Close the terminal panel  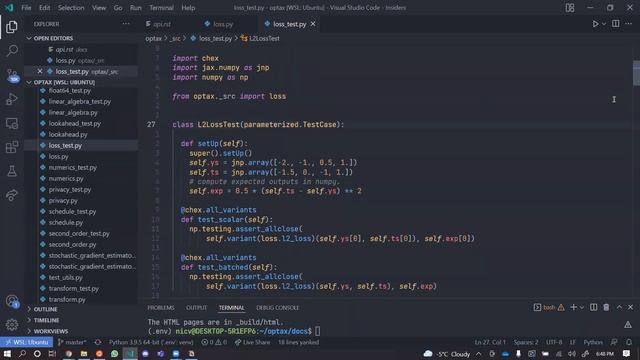coord(631,307)
